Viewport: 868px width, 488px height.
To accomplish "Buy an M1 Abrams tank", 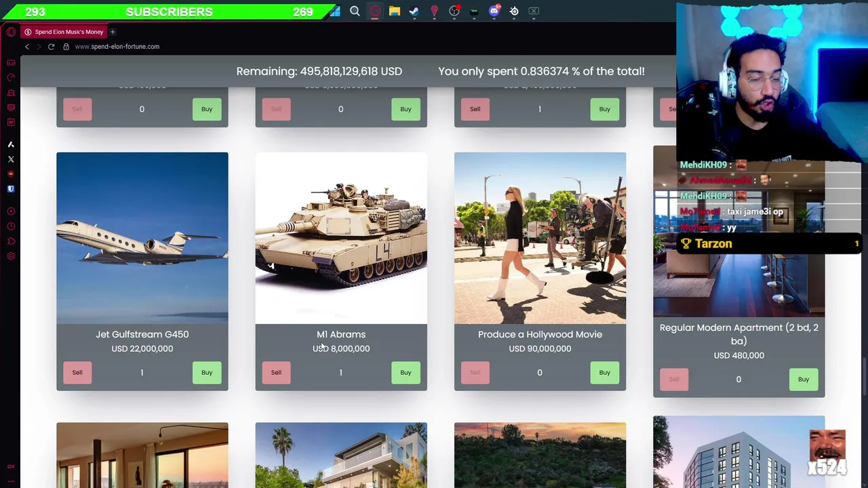I will 406,372.
